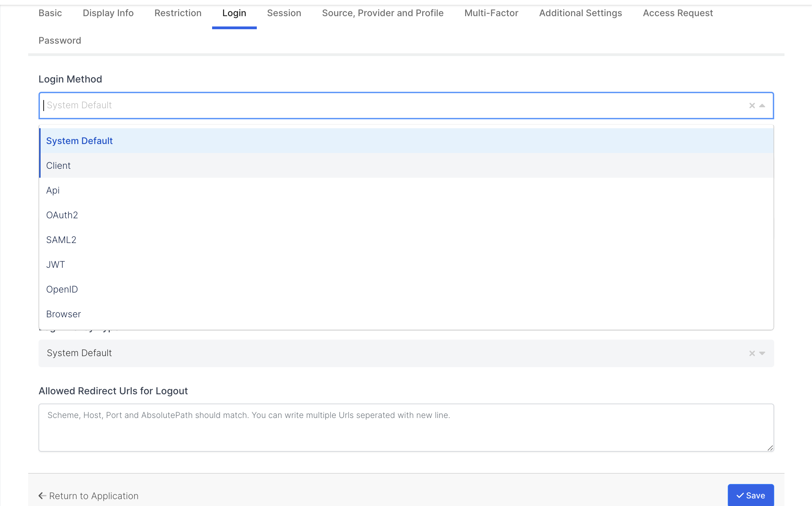Focus the Allowed Redirect Urls for Logout textarea
812x506 pixels.
tap(406, 428)
